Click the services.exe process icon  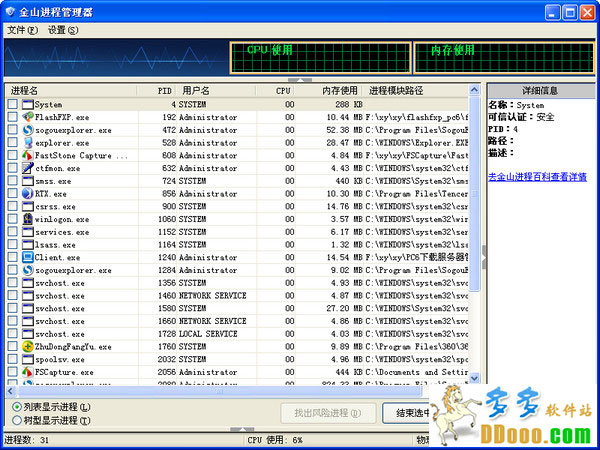coord(28,232)
